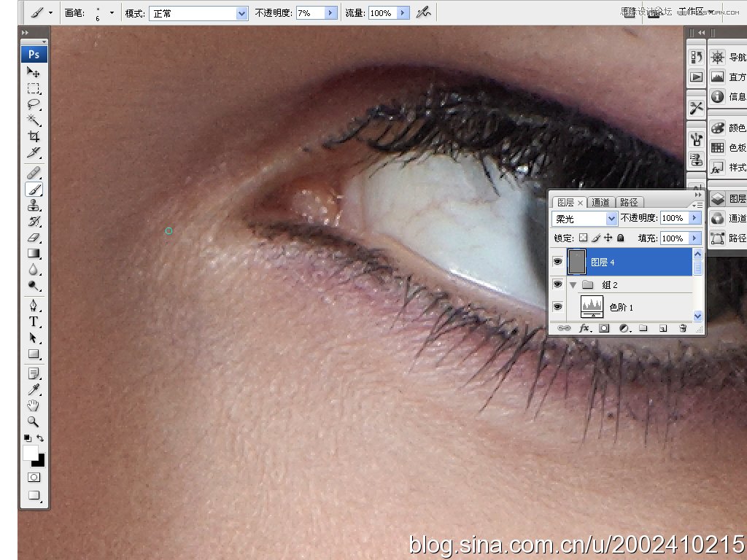Open the 工作区 workspace menu
The image size is (747, 560).
(x=696, y=12)
